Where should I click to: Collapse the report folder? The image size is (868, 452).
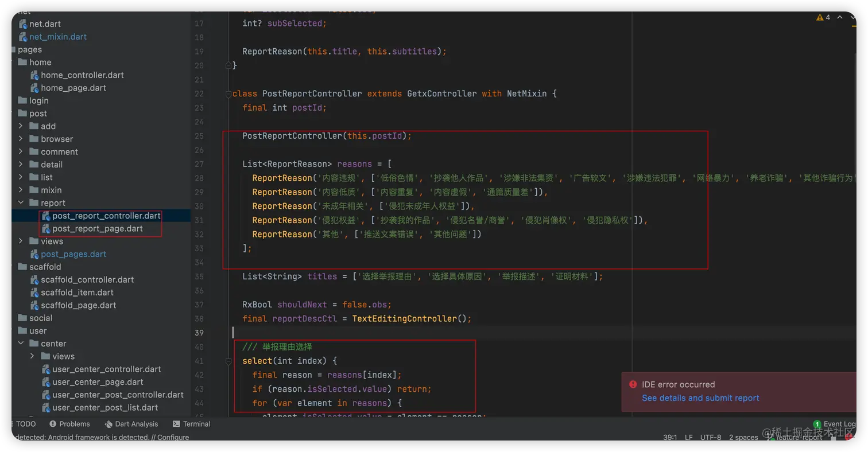[x=21, y=203]
